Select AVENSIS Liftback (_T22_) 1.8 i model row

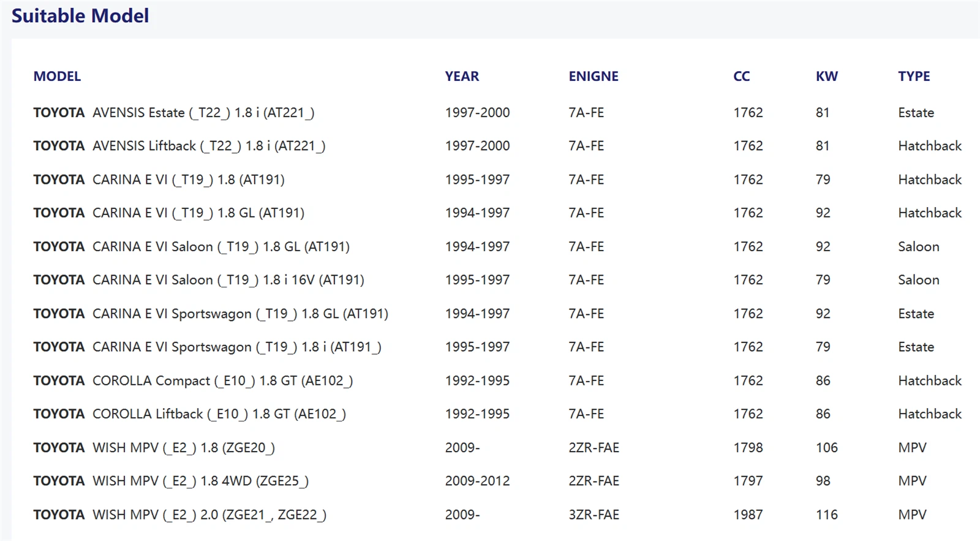pyautogui.click(x=179, y=146)
